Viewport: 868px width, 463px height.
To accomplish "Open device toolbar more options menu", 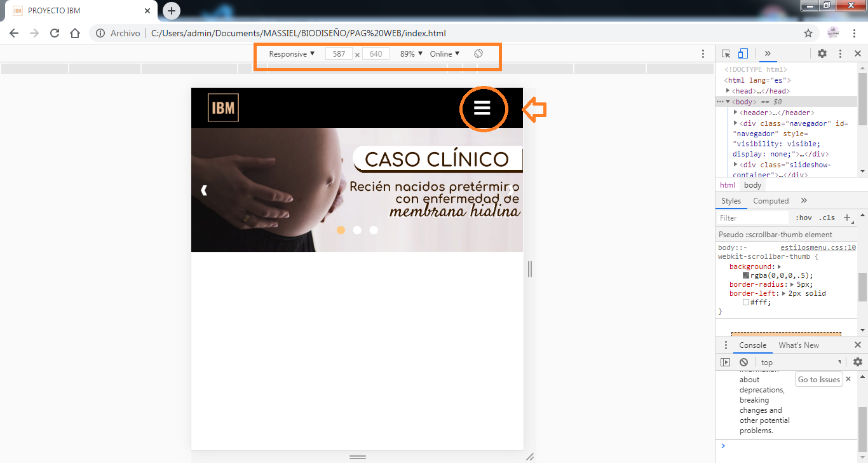I will [x=703, y=54].
